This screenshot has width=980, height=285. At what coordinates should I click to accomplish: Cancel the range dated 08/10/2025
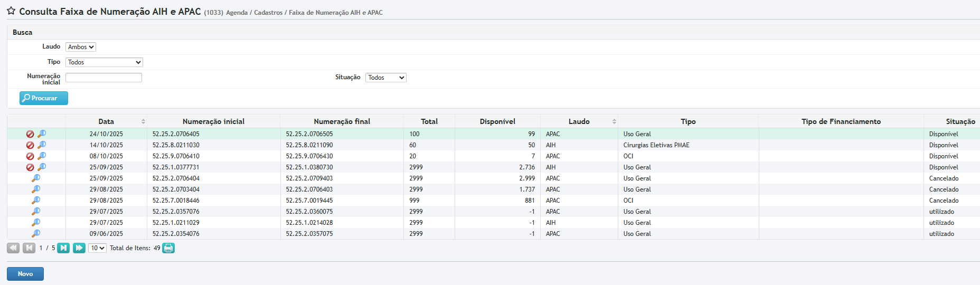[30, 156]
